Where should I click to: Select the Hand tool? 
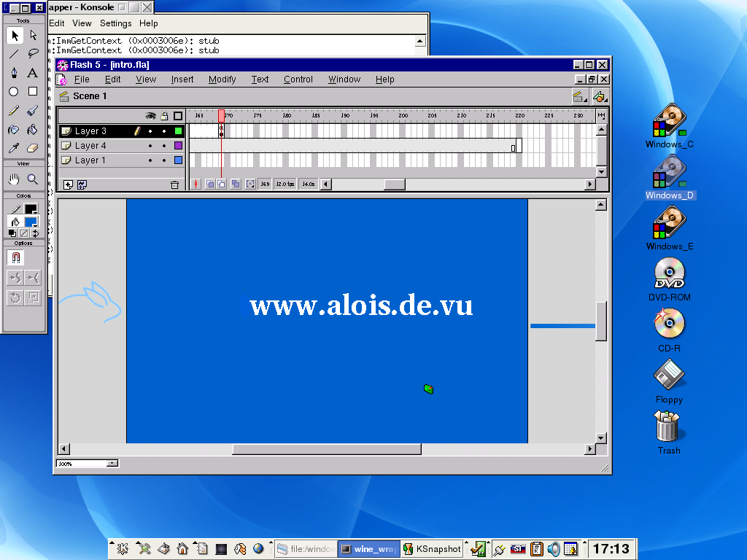(15, 179)
